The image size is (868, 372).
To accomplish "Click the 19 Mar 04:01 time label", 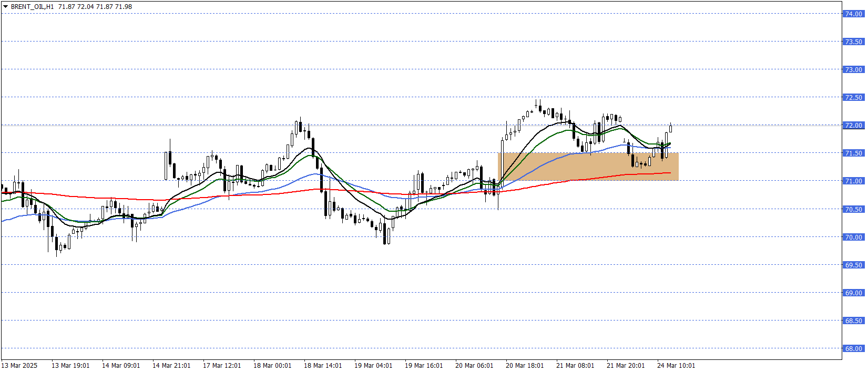I will point(373,366).
